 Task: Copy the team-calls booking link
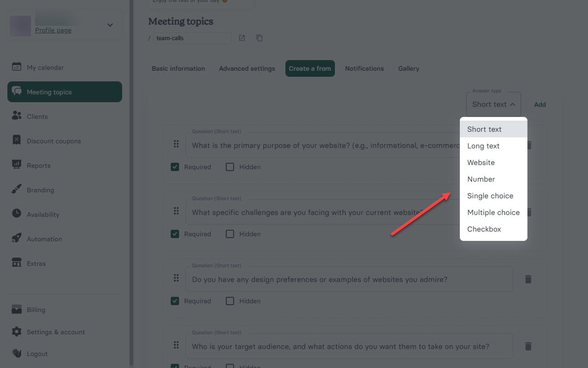pyautogui.click(x=260, y=38)
